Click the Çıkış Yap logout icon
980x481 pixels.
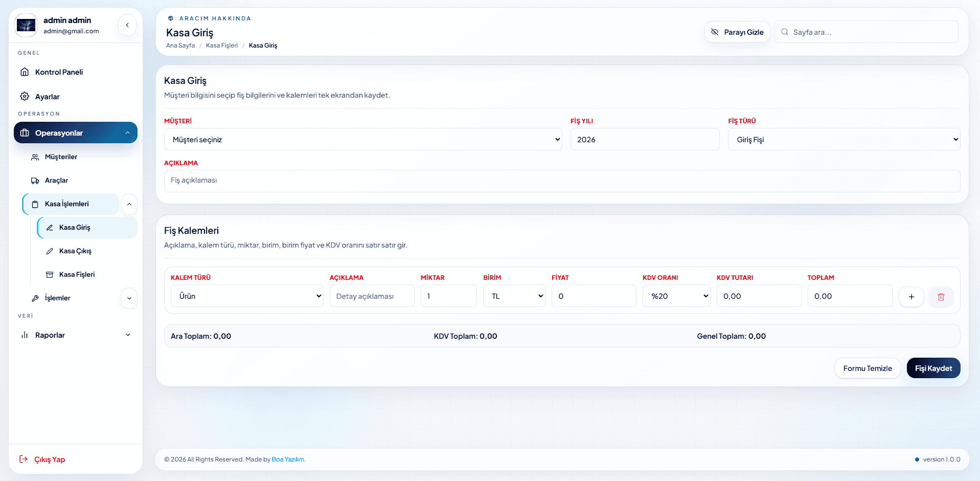pos(24,459)
